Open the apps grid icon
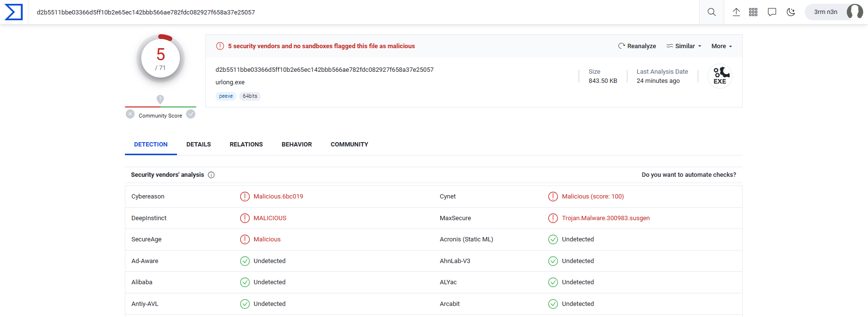Viewport: 868px width, 317px height. [x=753, y=12]
